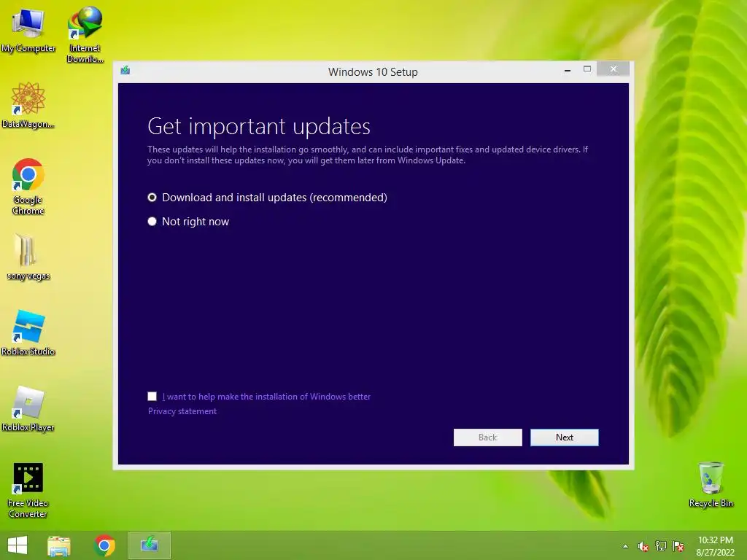
Task: Click the Windows 10 Setup title icon
Action: pyautogui.click(x=125, y=71)
